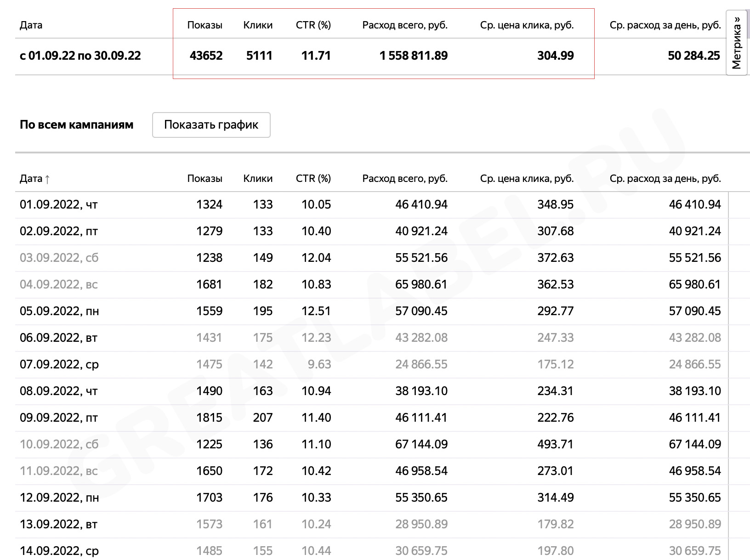Sort table by Показы column
Viewport: 750px width, 560px height.
pos(205,178)
